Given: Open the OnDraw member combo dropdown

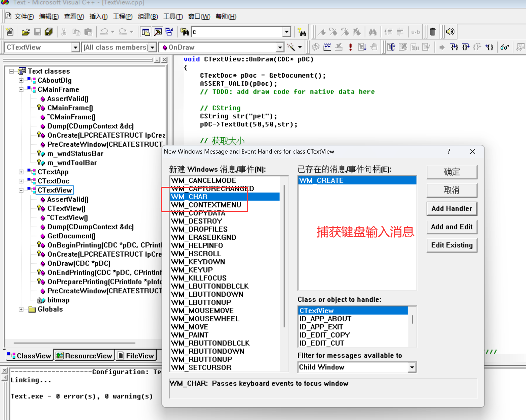Looking at the screenshot, I should click(x=280, y=47).
